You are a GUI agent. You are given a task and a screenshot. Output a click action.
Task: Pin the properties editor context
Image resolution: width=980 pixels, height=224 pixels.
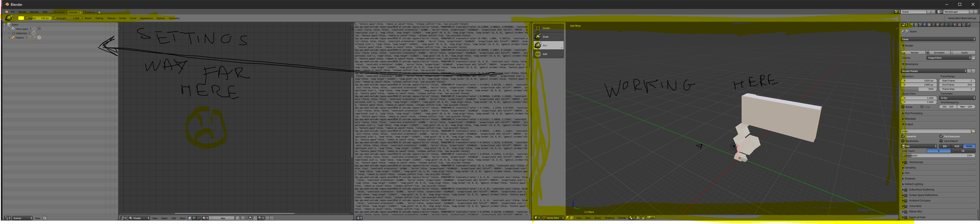pos(903,32)
